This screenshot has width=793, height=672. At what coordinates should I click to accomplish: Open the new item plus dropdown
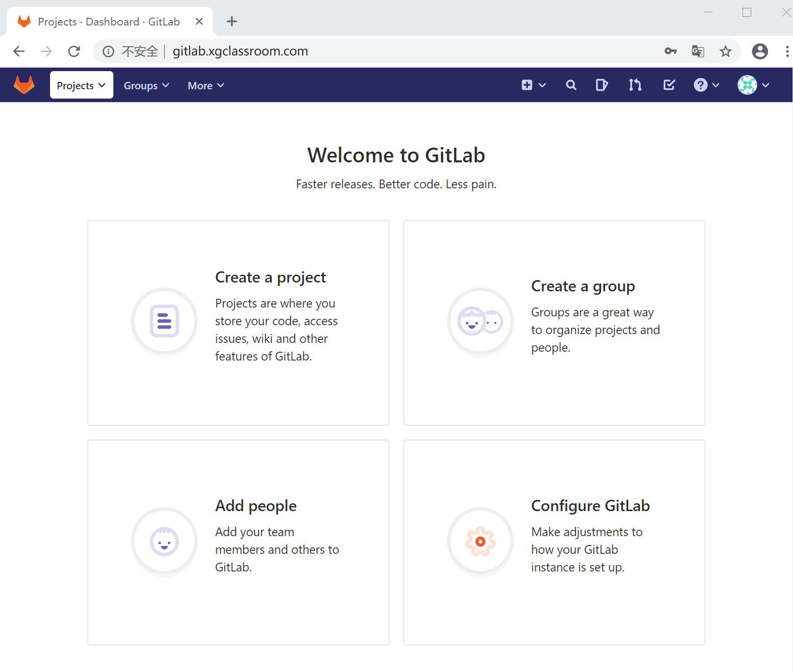click(533, 85)
